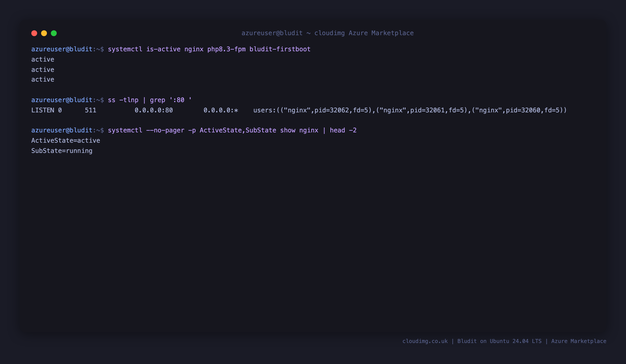Click the 'systemctl is-active nginx php8.3-fpm bludit-firstboot' command
The height and width of the screenshot is (364, 626).
click(209, 49)
